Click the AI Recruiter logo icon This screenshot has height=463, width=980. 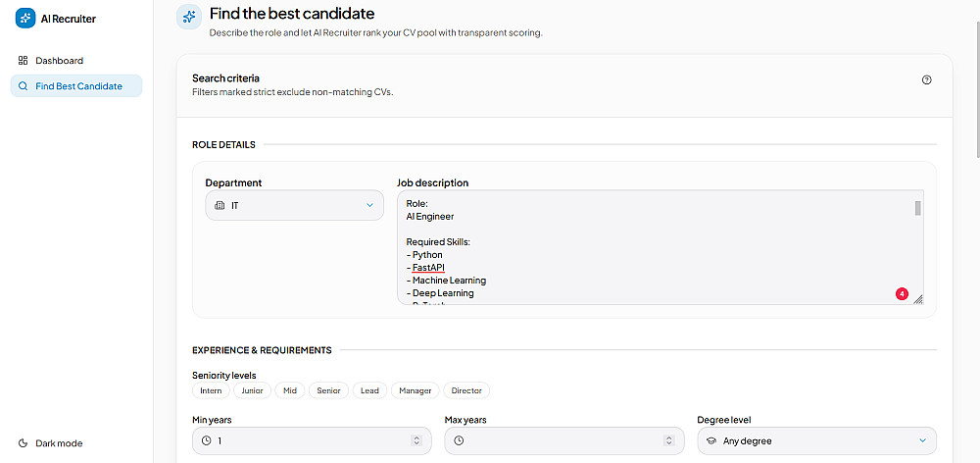pos(25,19)
